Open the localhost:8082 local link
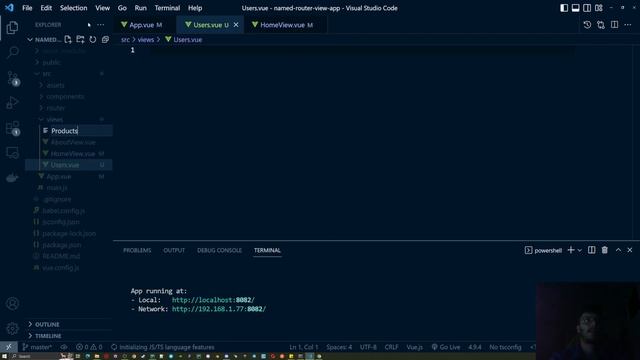The height and width of the screenshot is (360, 640). tap(213, 300)
